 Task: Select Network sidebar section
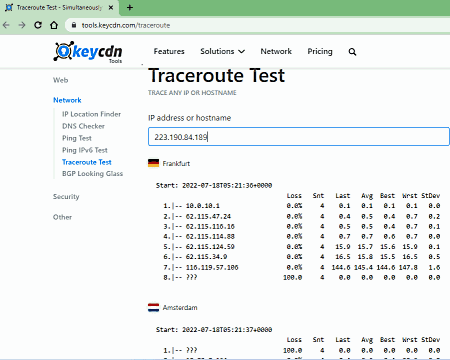coord(67,100)
